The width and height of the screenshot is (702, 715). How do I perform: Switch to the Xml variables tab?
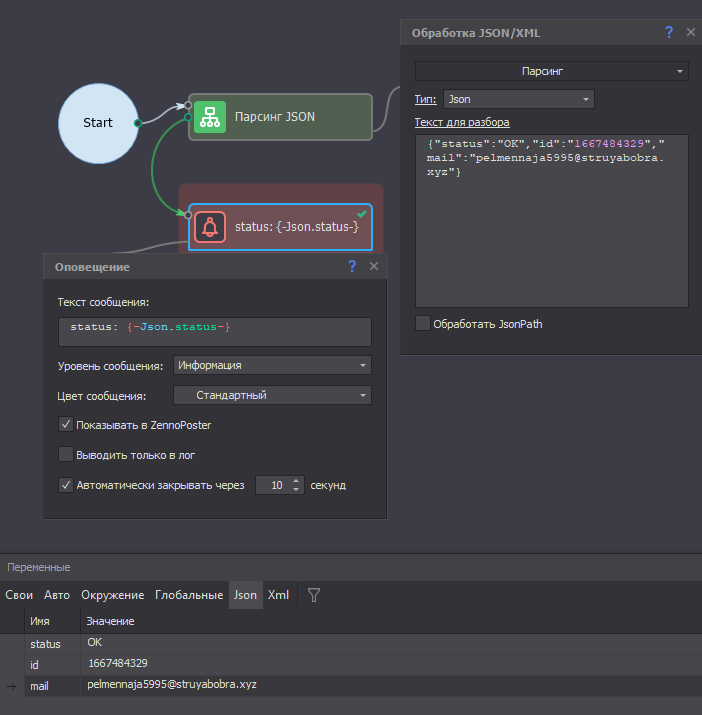coord(278,595)
